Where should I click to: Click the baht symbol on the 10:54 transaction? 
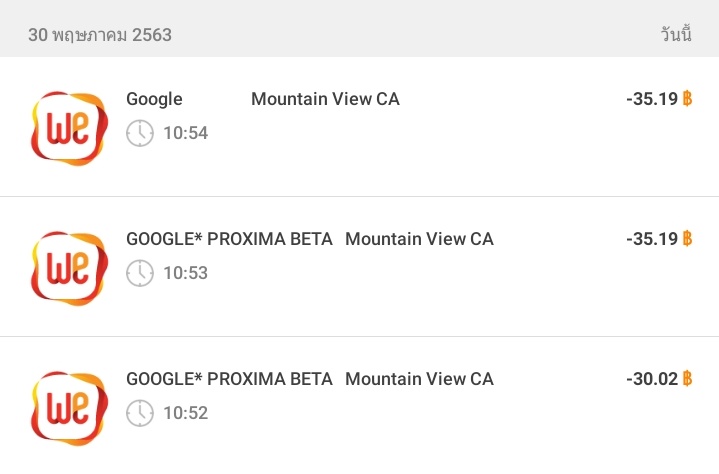[x=687, y=99]
